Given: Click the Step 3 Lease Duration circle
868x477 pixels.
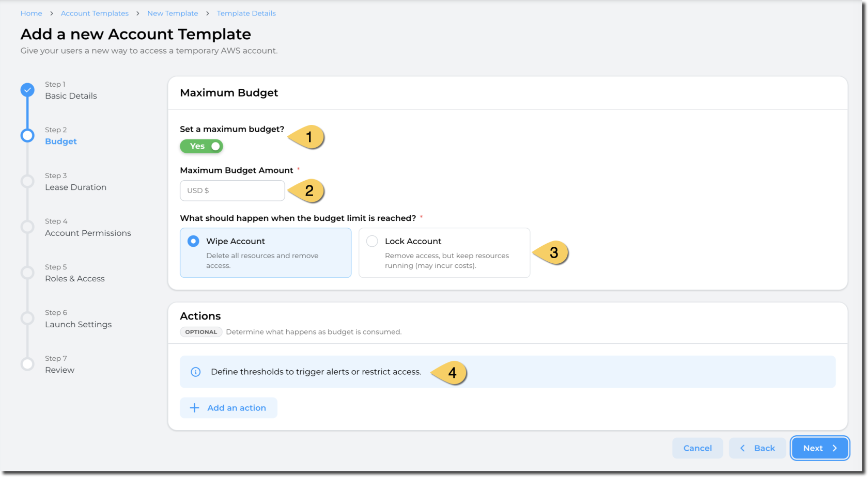Looking at the screenshot, I should click(27, 181).
